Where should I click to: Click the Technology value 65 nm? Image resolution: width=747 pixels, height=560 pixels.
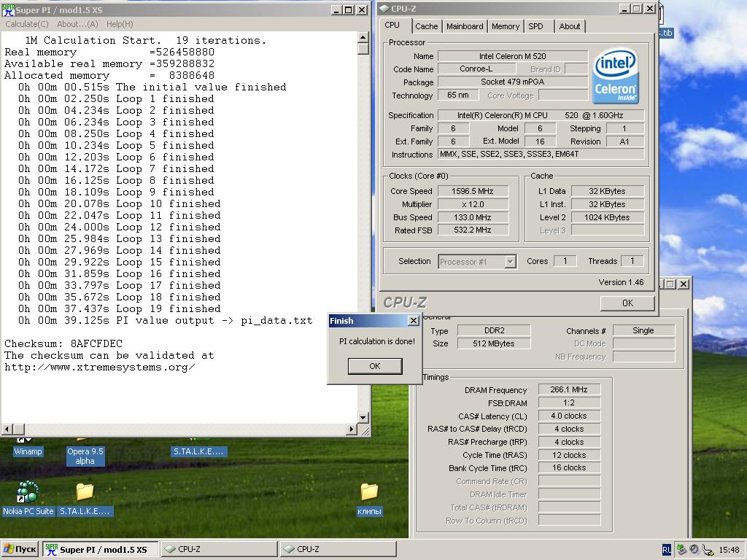(x=458, y=96)
